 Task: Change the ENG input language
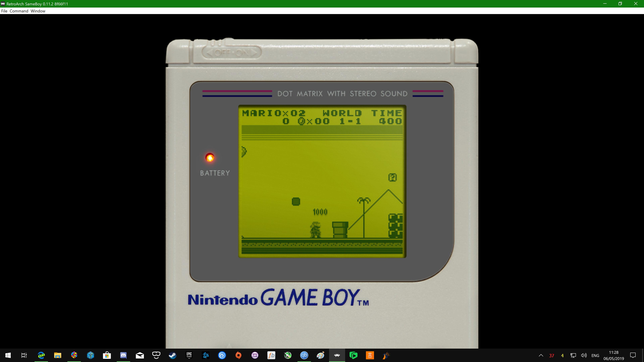tap(595, 355)
